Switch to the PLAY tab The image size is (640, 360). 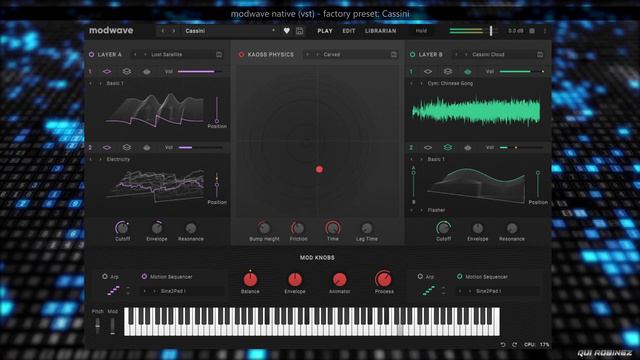(325, 31)
